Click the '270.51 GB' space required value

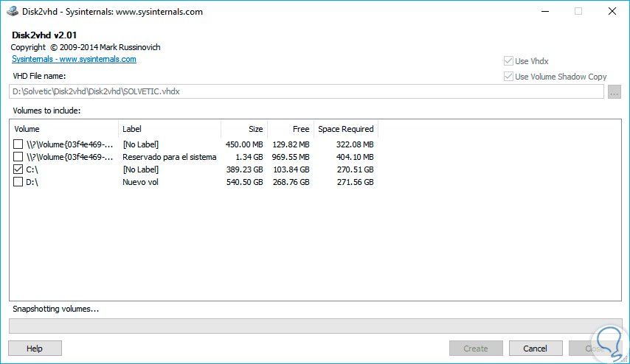pyautogui.click(x=355, y=169)
